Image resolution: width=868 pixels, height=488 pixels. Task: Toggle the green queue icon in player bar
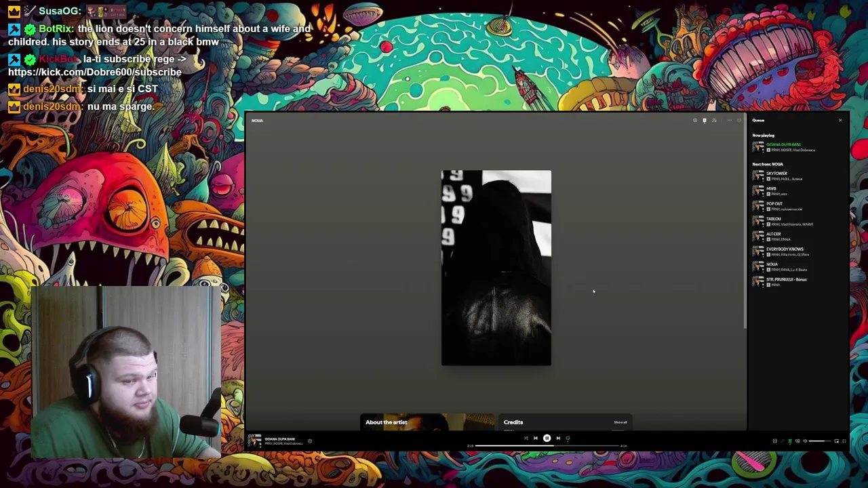pos(790,441)
